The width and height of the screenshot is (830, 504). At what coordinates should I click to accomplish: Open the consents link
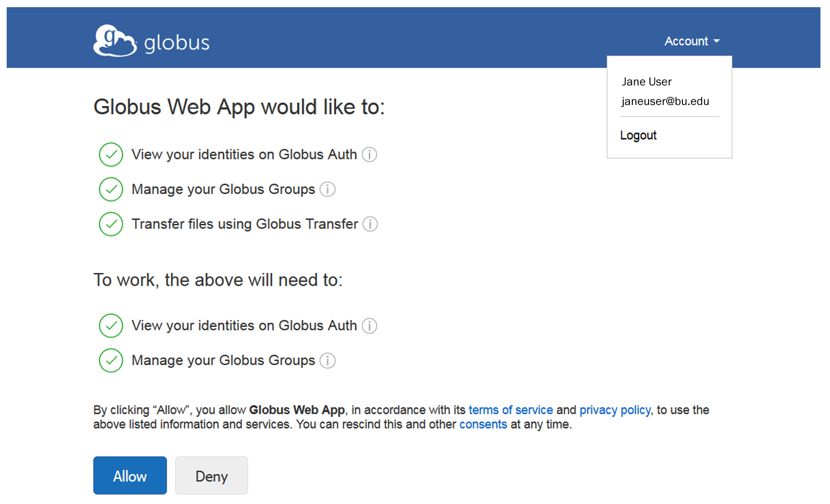click(483, 424)
